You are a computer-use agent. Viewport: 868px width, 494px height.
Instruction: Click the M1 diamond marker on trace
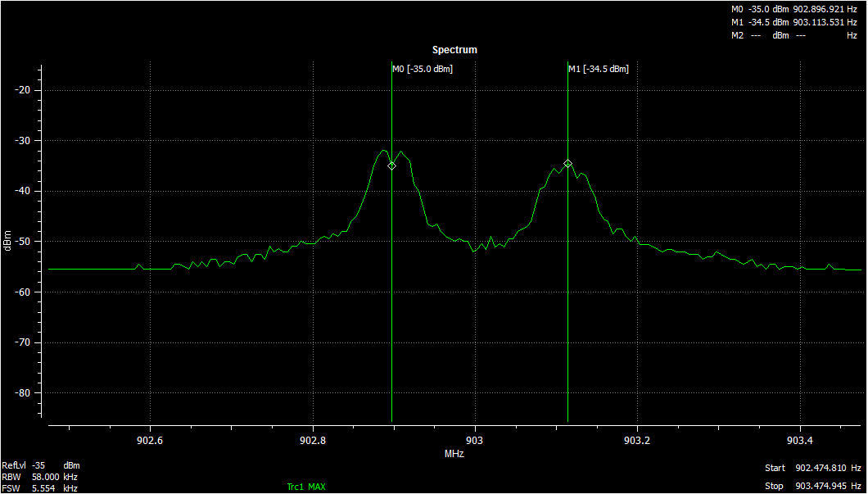tap(568, 163)
